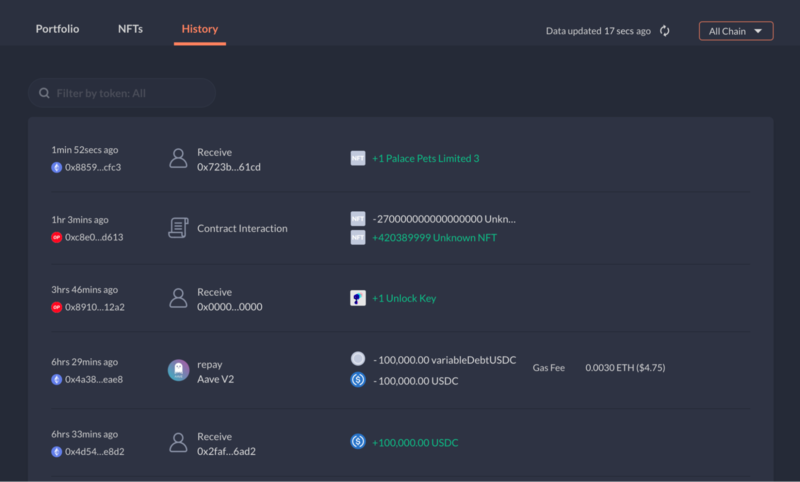Viewport: 800px width, 482px height.
Task: Open transaction hash 0x4d54...e8d2
Action: click(94, 452)
